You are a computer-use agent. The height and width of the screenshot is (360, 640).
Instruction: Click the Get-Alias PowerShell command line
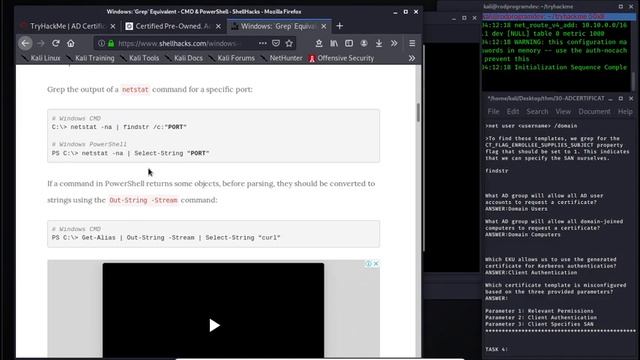[166, 238]
